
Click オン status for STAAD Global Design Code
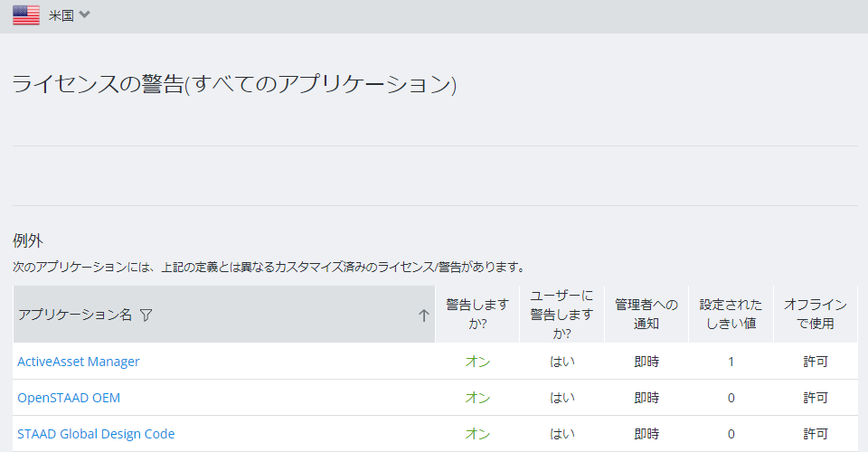point(477,434)
